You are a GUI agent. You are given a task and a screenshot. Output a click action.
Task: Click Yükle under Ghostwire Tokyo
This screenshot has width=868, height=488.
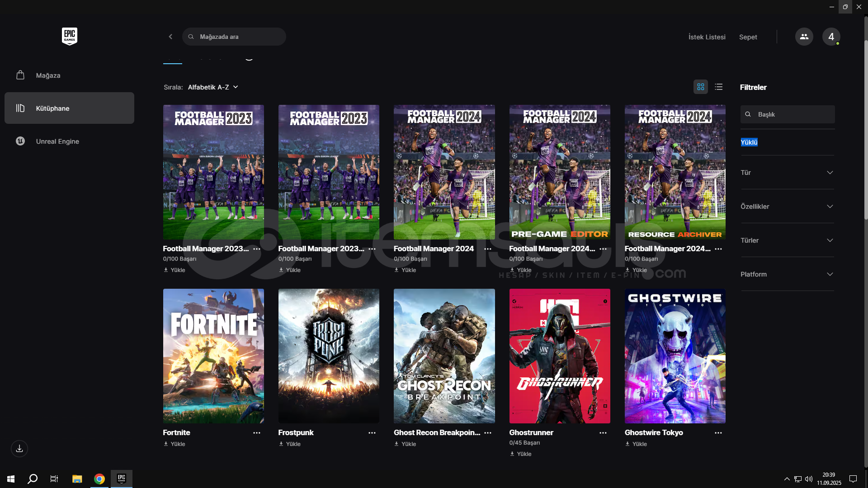point(636,444)
